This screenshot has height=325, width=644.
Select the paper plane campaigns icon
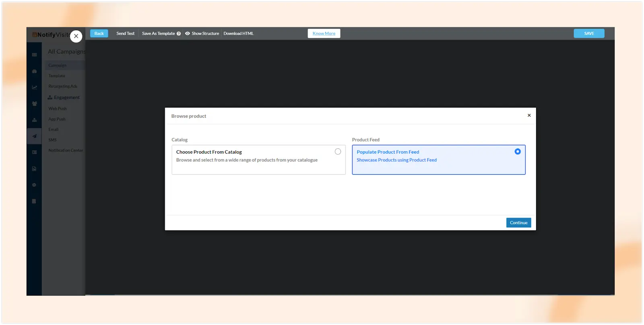[34, 136]
